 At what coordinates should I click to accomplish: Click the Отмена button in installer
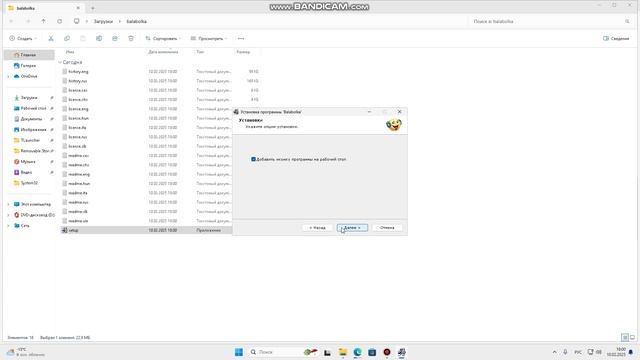[387, 227]
